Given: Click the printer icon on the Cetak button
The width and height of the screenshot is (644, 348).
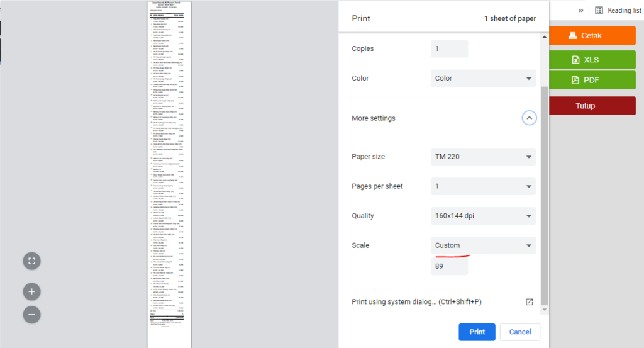Looking at the screenshot, I should point(572,36).
